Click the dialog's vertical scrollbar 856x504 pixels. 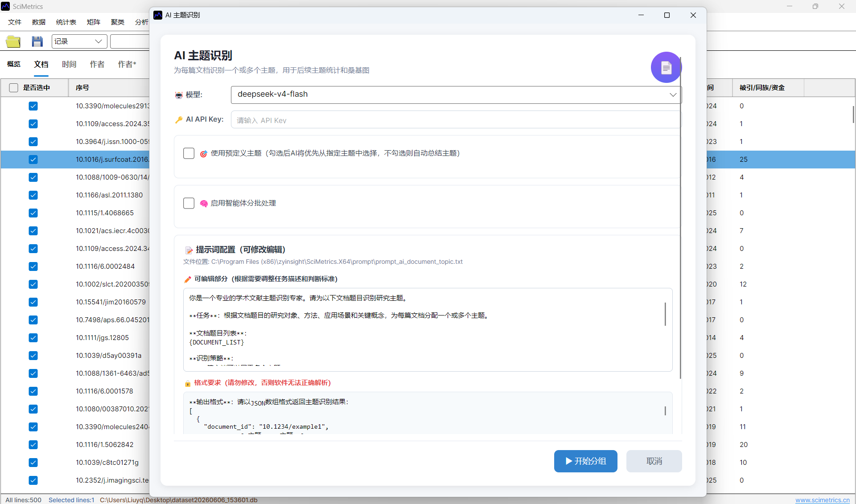click(x=680, y=218)
